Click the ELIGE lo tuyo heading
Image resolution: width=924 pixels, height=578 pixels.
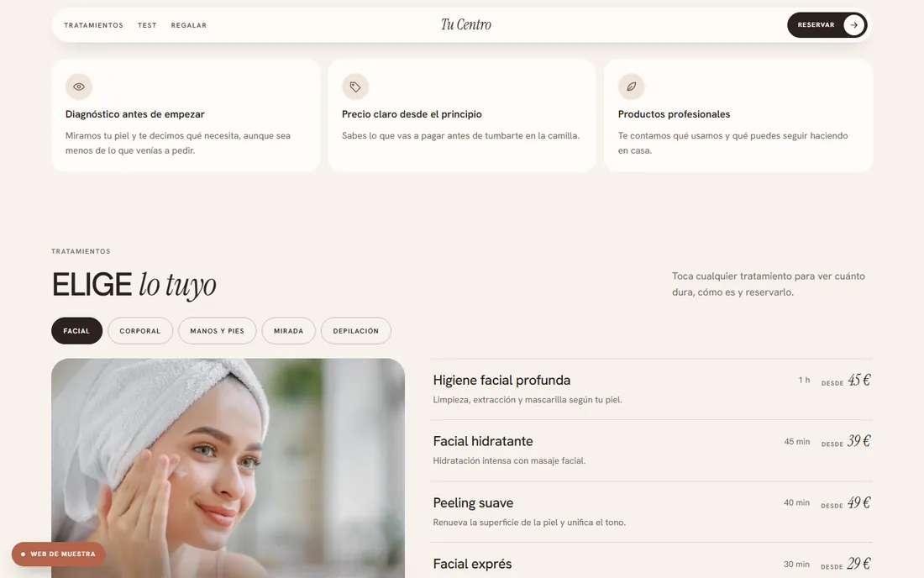[134, 285]
